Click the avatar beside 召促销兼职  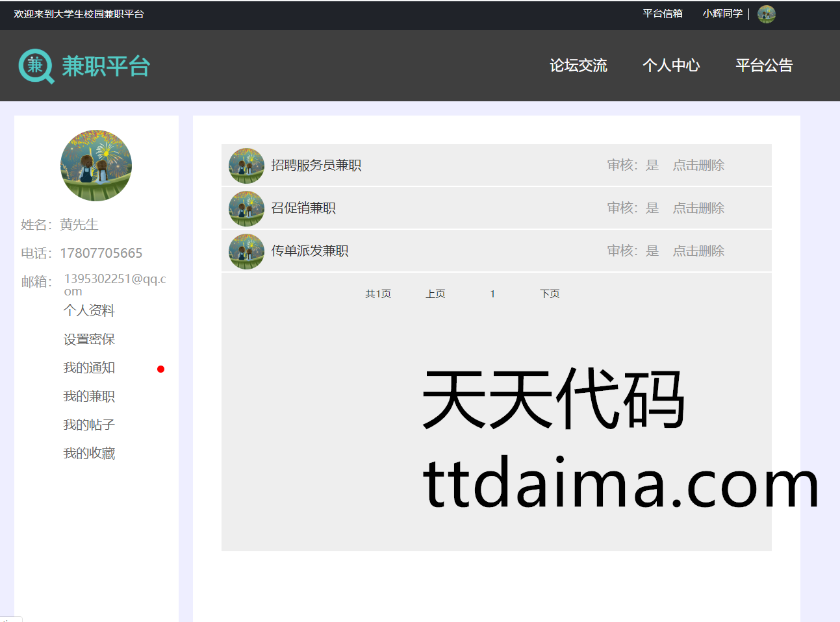(246, 208)
